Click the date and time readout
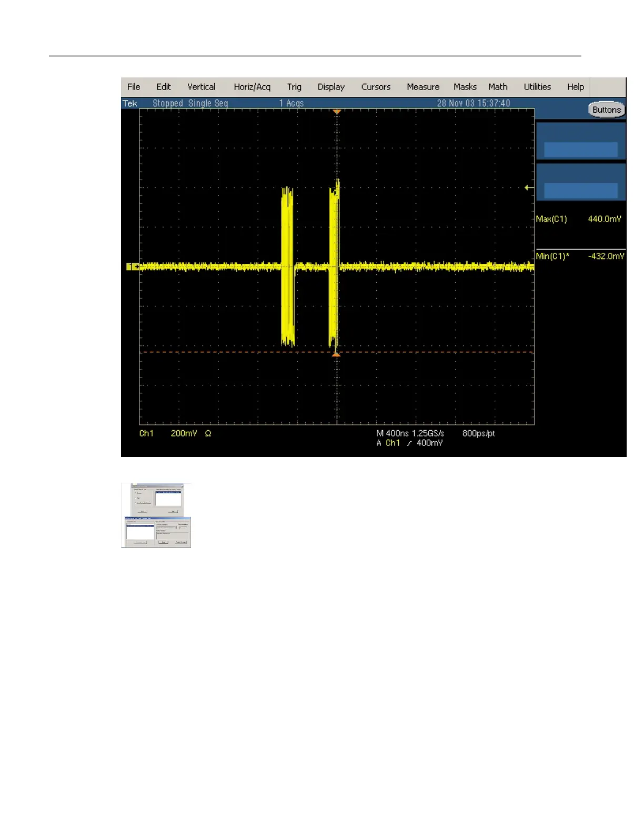Screen dimensions: 644x834 [474, 103]
